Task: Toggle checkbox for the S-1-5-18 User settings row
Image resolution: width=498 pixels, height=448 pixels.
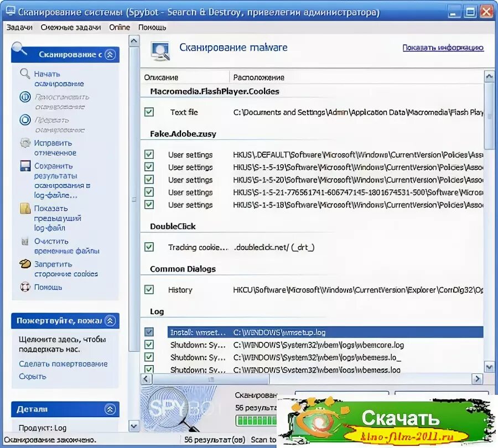Action: [x=149, y=205]
